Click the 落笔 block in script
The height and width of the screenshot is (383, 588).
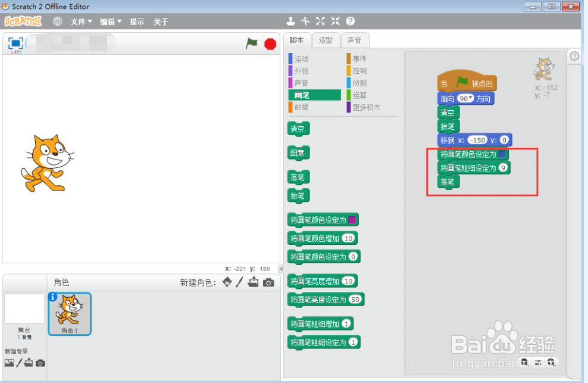click(448, 182)
